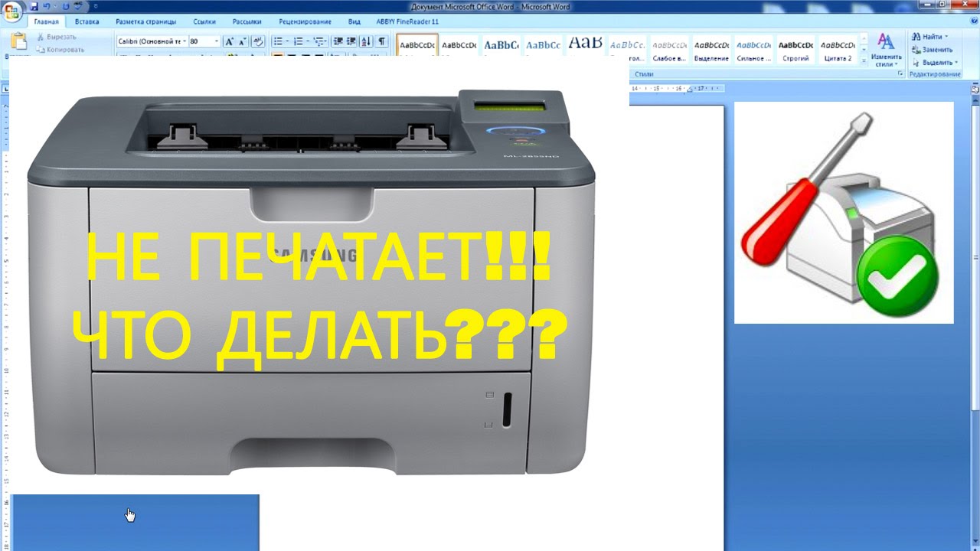Screen dimensions: 980x551
Task: Switch to the Рецензирование tab
Action: coord(305,21)
